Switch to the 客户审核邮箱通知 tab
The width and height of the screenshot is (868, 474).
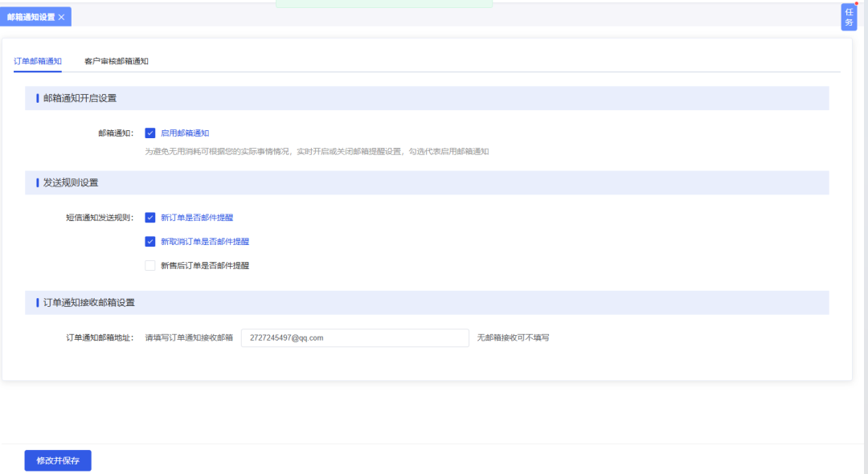(x=117, y=61)
